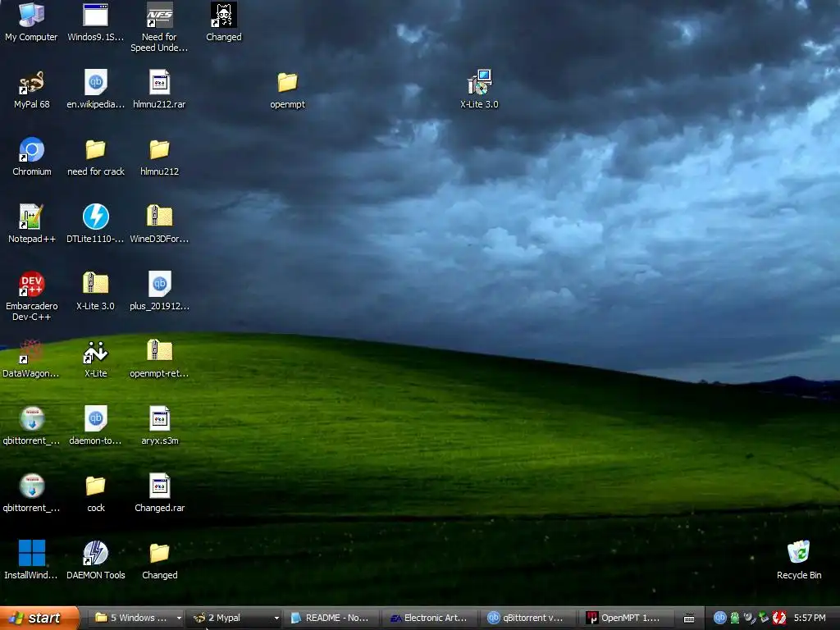This screenshot has width=840, height=630.
Task: Select the hlmnu212.rar archive file
Action: pyautogui.click(x=159, y=89)
